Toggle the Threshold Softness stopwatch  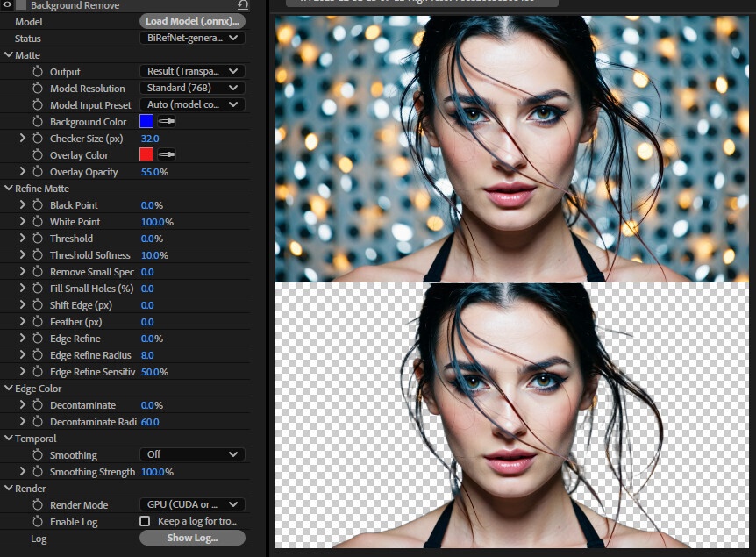click(x=38, y=255)
